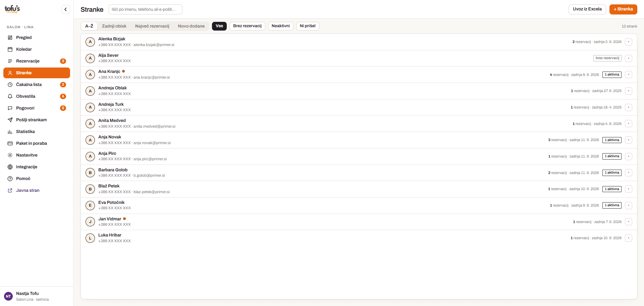
Task: Open the Pregled dashboard icon
Action: point(10,38)
